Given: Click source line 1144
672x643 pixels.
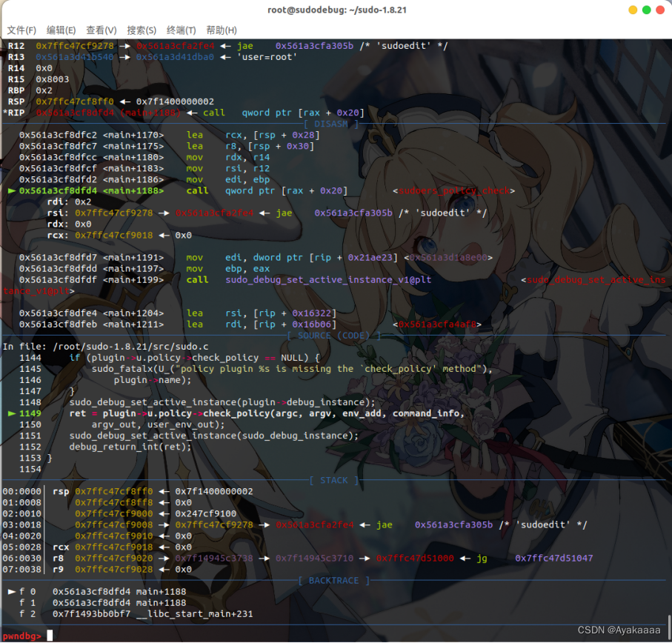Looking at the screenshot, I should 170,358.
